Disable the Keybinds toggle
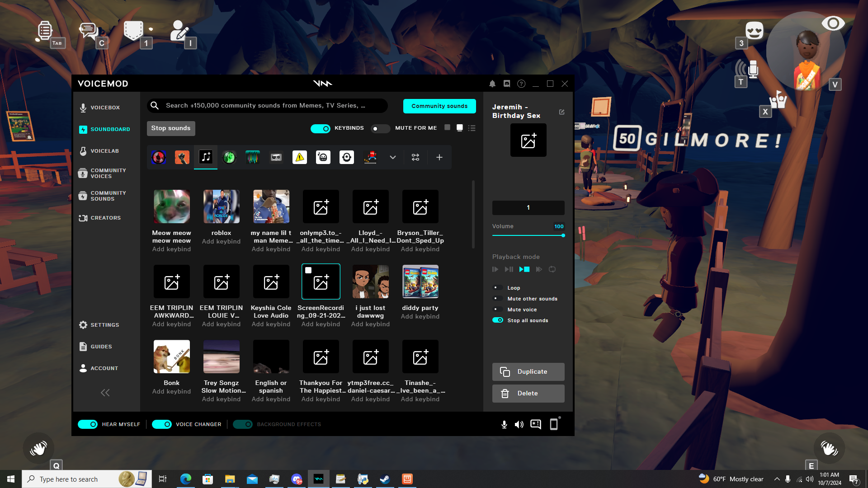The width and height of the screenshot is (868, 488). pyautogui.click(x=321, y=128)
